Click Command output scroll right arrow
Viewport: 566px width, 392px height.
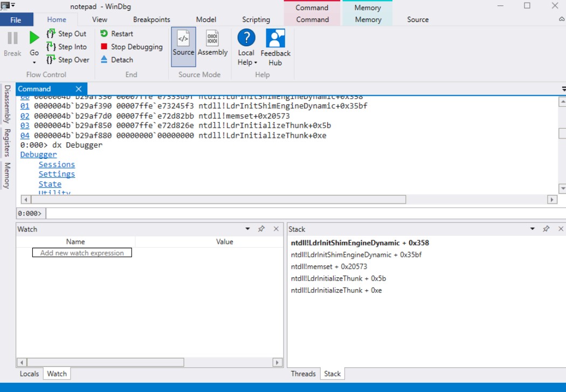(552, 199)
